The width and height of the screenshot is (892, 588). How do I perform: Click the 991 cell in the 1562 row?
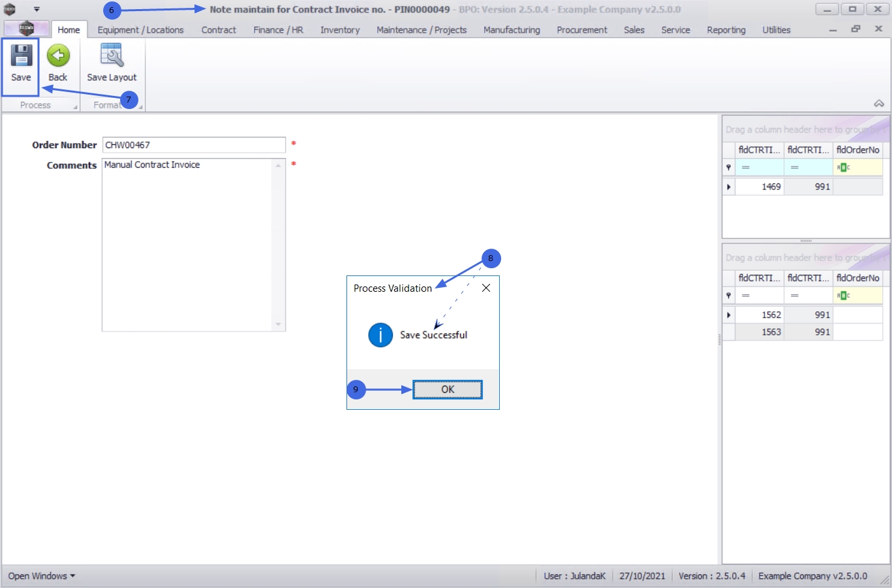pos(808,315)
